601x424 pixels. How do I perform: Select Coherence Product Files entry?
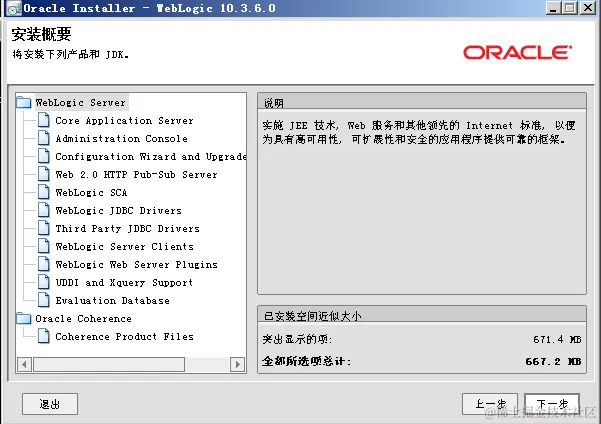pos(124,337)
